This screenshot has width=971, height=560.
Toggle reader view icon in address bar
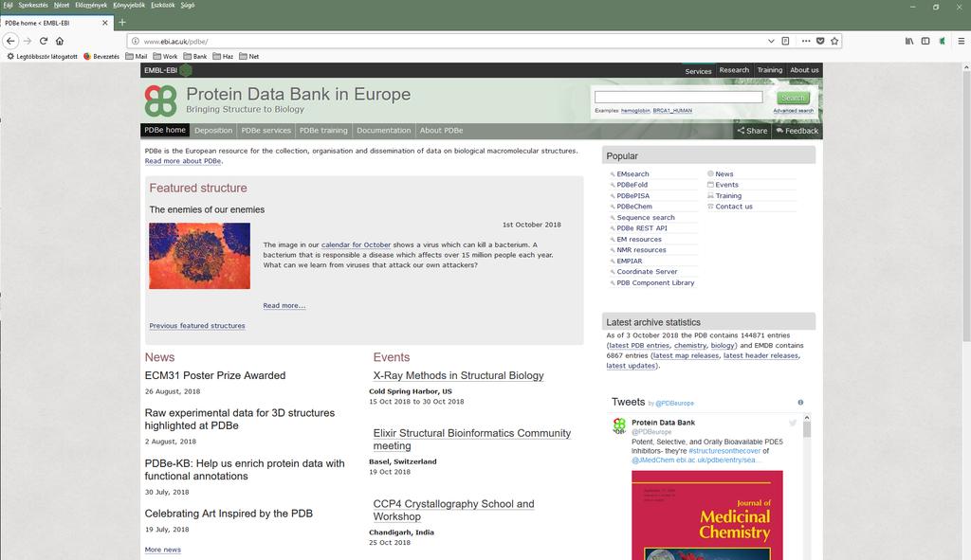[x=785, y=41]
